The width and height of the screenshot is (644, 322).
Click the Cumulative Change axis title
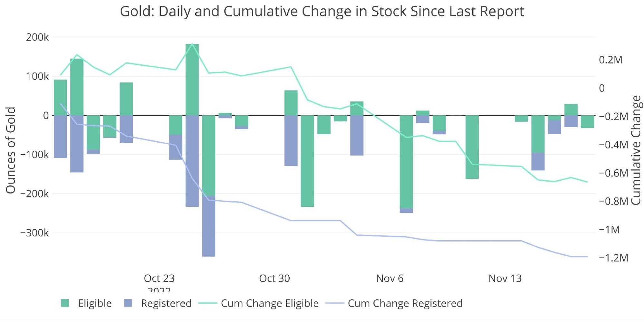pyautogui.click(x=636, y=150)
